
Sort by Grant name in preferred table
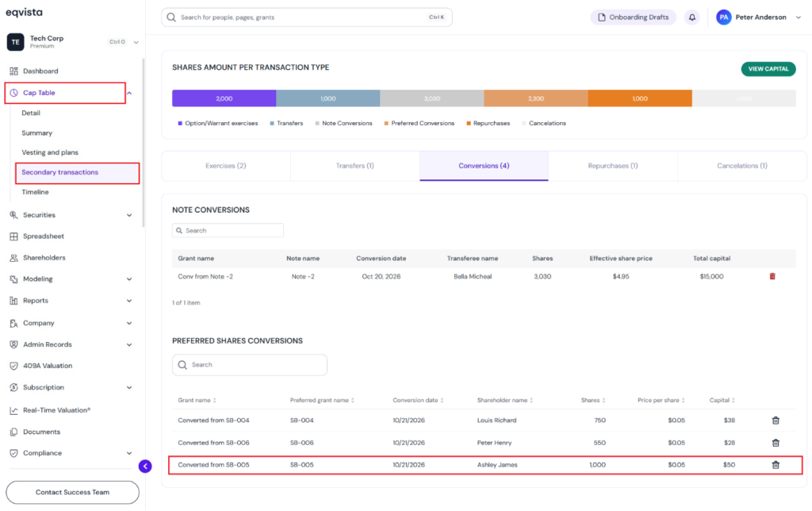[197, 401]
